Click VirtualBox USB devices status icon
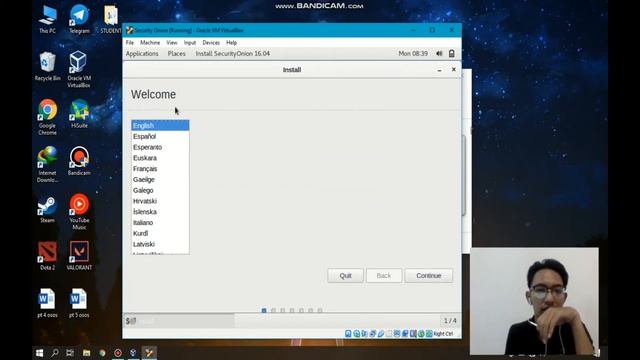 point(380,333)
